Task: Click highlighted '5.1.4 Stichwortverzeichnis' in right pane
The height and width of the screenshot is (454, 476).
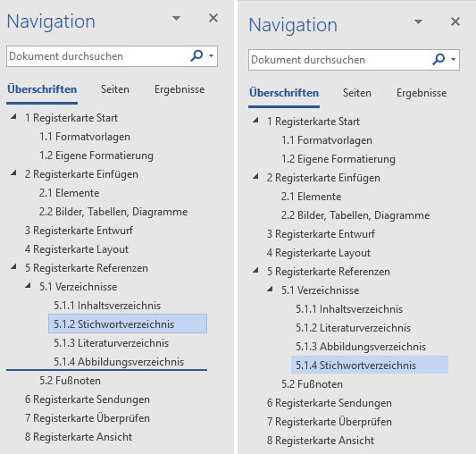Action: 370,365
